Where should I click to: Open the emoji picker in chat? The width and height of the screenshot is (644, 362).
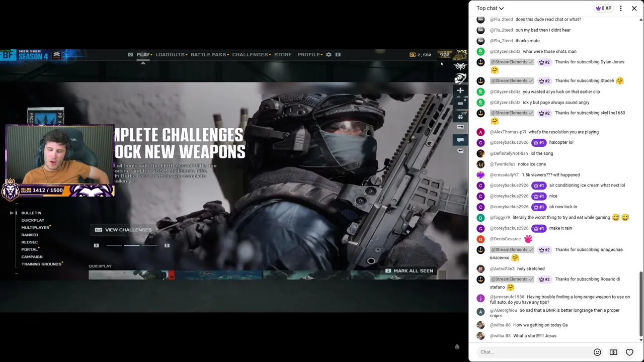tap(597, 352)
